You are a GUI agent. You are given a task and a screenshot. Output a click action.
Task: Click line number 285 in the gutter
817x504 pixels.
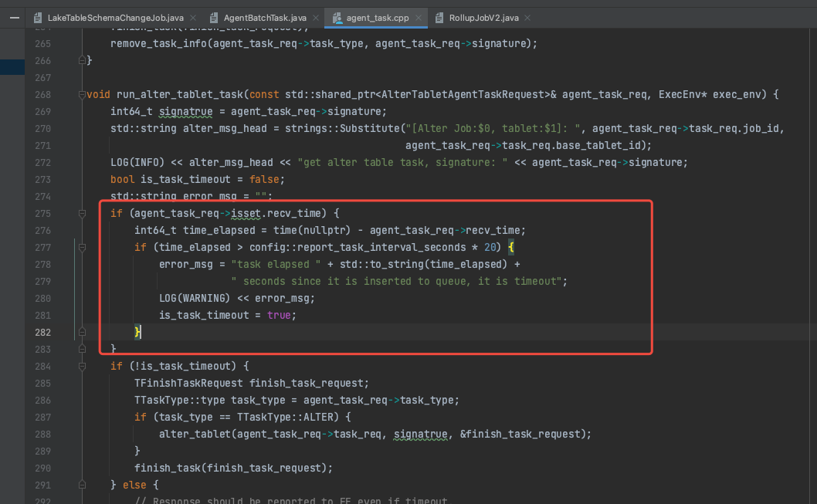coord(42,383)
